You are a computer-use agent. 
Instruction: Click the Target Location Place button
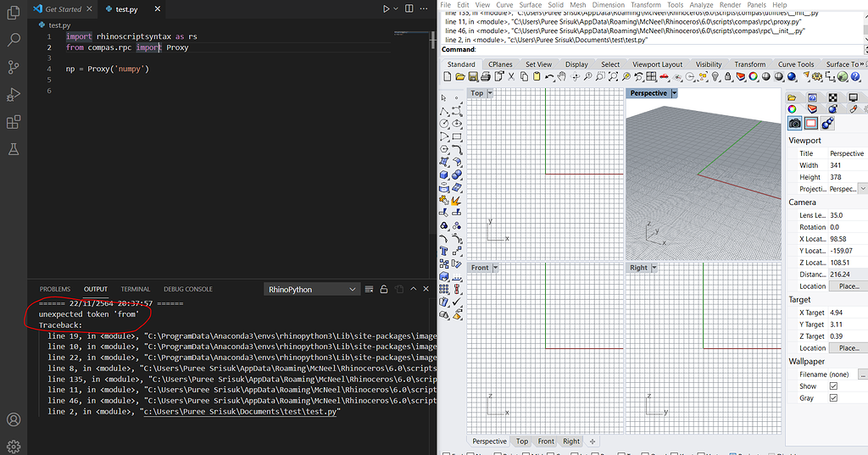[849, 348]
